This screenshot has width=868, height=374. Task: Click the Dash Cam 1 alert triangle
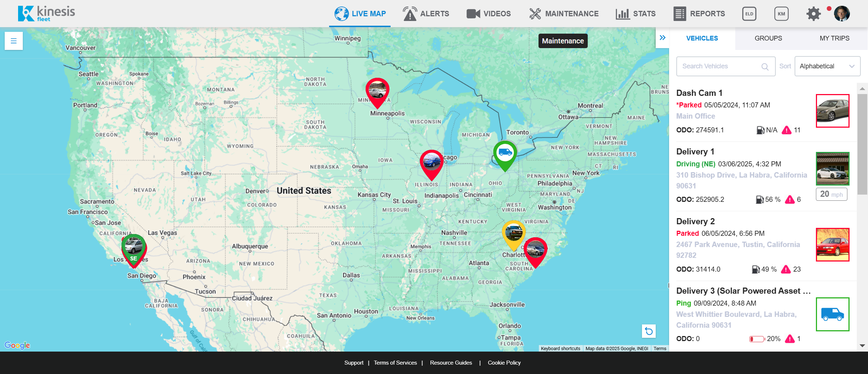click(x=786, y=130)
